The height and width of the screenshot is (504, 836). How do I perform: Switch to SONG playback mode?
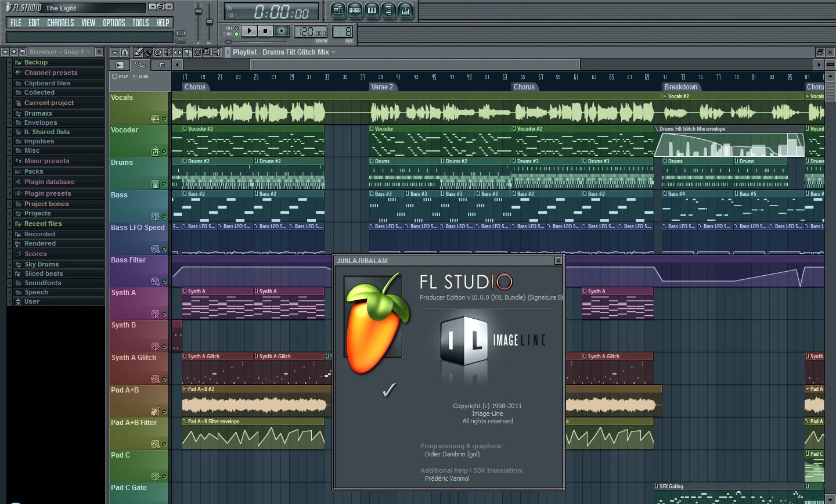tap(236, 34)
